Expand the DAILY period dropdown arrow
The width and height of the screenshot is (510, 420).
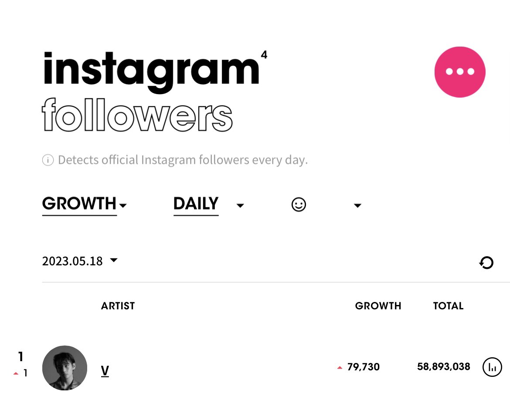pyautogui.click(x=240, y=206)
